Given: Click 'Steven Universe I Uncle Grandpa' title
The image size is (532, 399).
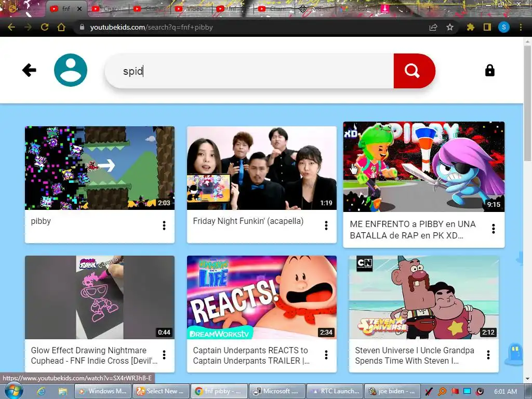Looking at the screenshot, I should (414, 355).
